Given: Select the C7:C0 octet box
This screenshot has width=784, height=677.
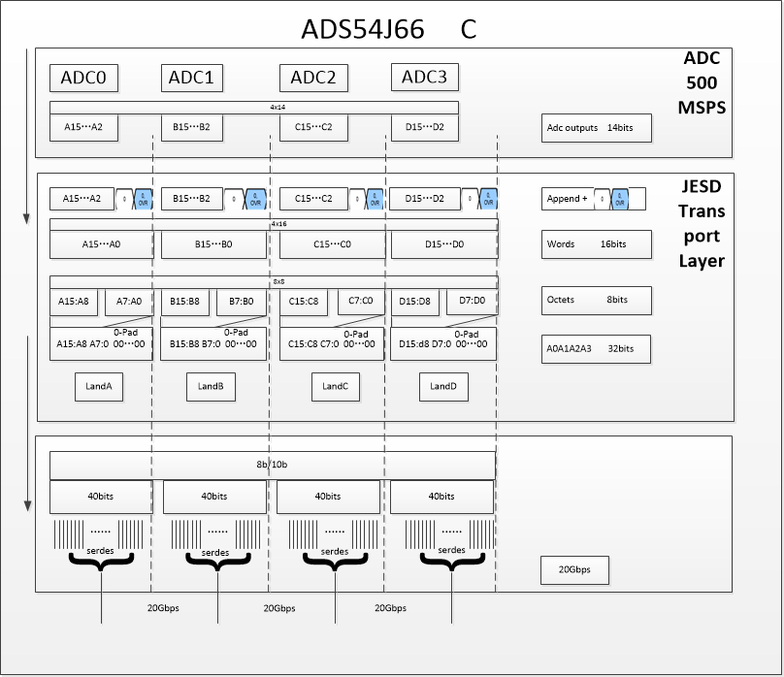Looking at the screenshot, I should click(361, 302).
